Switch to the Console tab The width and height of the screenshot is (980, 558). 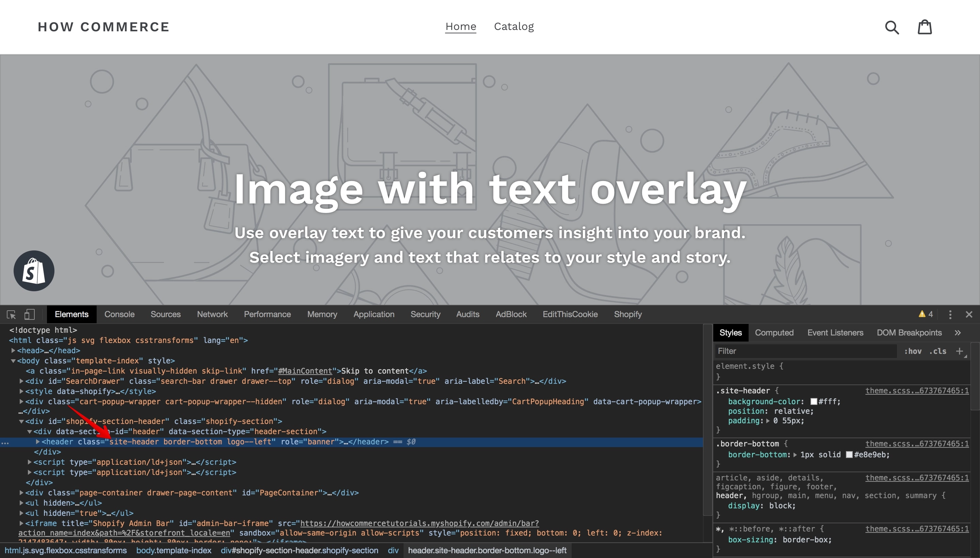point(119,314)
